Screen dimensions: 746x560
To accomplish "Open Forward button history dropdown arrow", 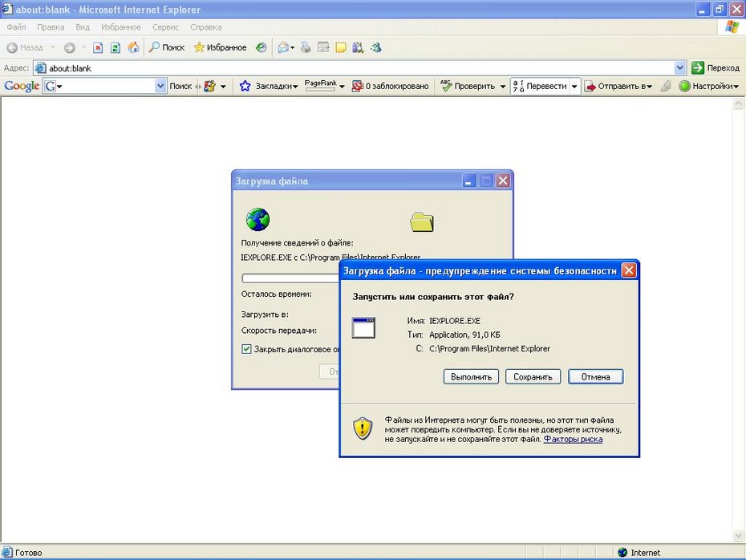I will pos(83,47).
